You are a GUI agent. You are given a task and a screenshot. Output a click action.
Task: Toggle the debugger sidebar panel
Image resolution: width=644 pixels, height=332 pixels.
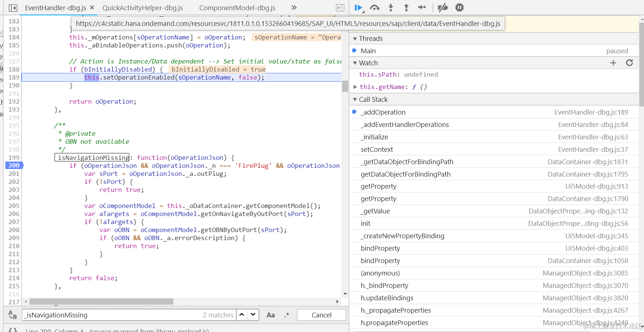[340, 8]
